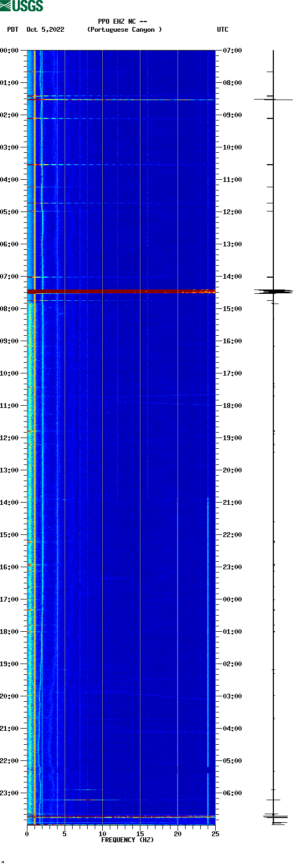This screenshot has width=297, height=868.
Task: Click PDT time label '00:00'
Action: [x=9, y=51]
